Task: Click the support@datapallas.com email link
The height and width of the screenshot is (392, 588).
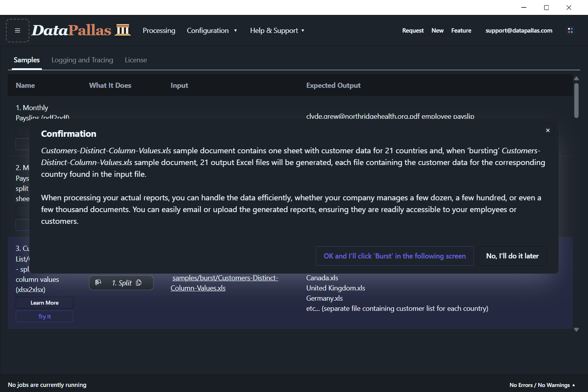Action: click(x=519, y=31)
